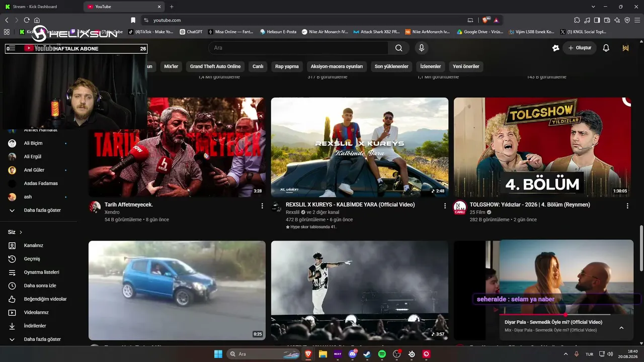Select the Son yüklenenler chip
Screen dimensions: 644x362
391,66
